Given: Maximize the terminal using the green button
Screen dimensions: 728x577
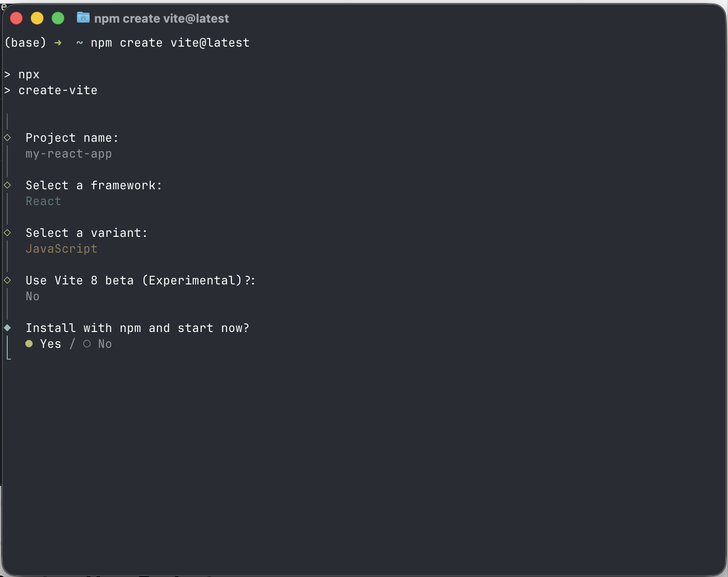Looking at the screenshot, I should coord(58,18).
